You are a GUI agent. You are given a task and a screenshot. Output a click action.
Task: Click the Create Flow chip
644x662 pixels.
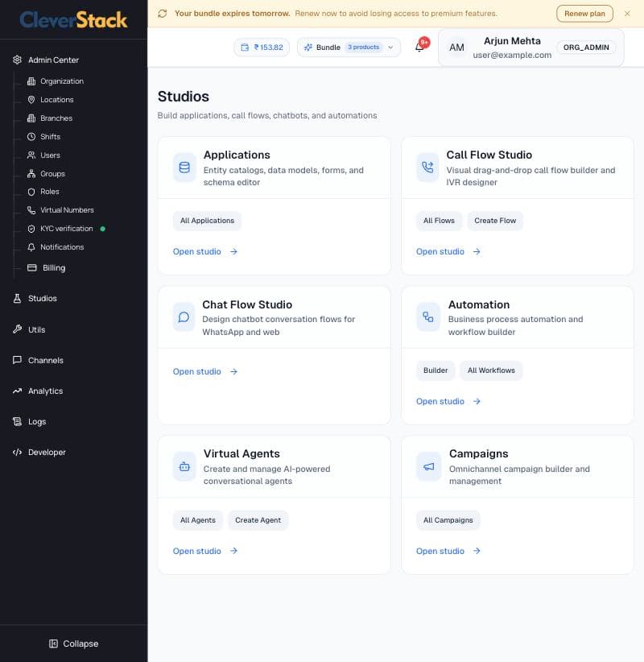[x=495, y=221]
